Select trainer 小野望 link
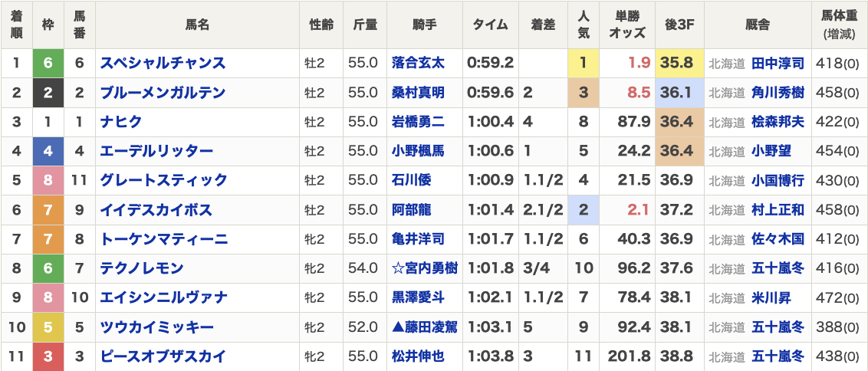Viewport: 868px width, 371px height. click(x=771, y=151)
